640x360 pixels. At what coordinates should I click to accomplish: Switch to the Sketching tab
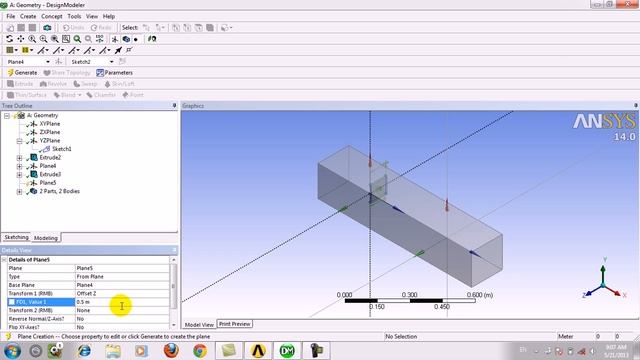[x=16, y=237]
